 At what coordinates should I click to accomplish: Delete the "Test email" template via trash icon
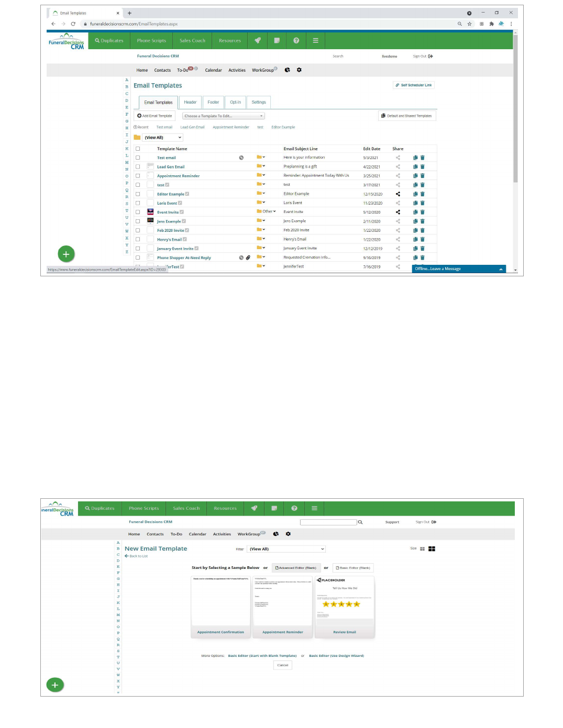[x=422, y=158]
